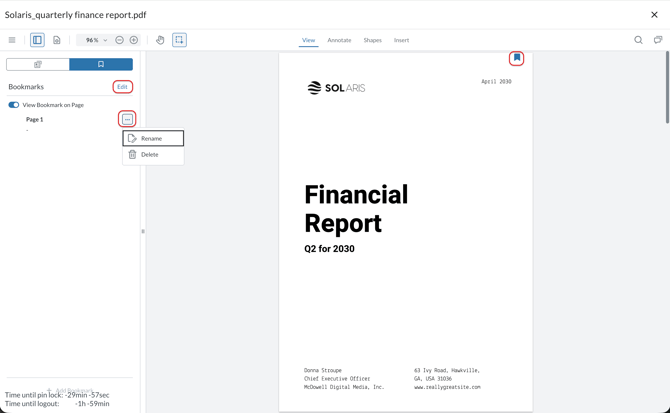Viewport: 670px width, 413px height.
Task: Open the Page 1 bookmark options menu
Action: 127,119
